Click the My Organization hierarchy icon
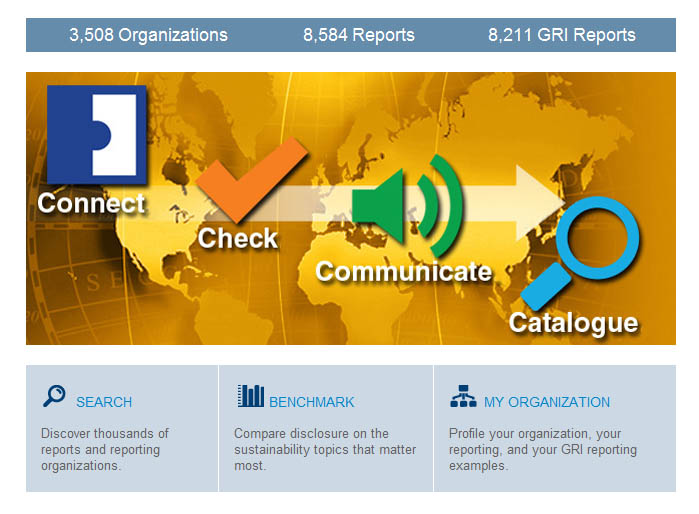The width and height of the screenshot is (699, 514). (x=463, y=397)
